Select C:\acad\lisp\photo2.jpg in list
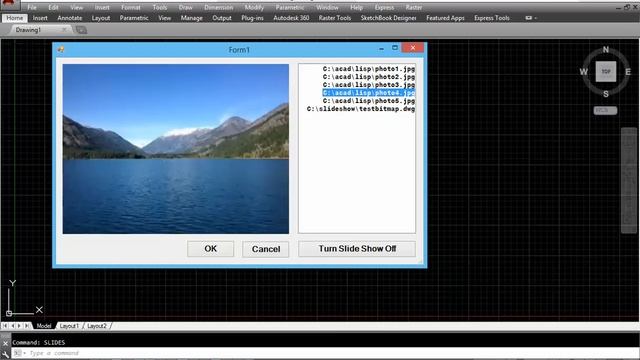Image resolution: width=640 pixels, height=360 pixels. pyautogui.click(x=369, y=77)
